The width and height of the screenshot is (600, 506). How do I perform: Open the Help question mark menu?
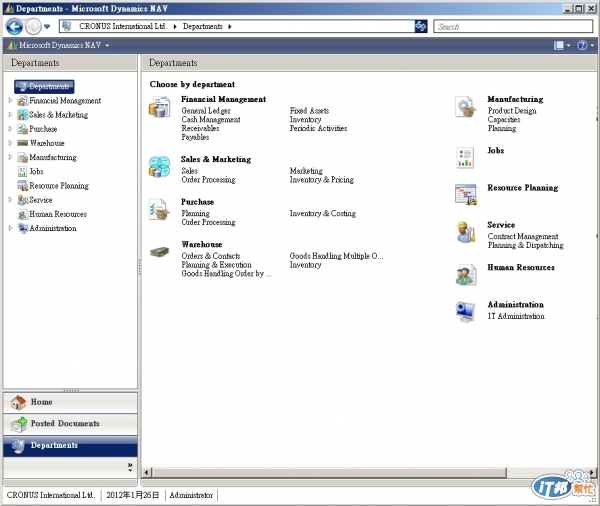pos(585,46)
